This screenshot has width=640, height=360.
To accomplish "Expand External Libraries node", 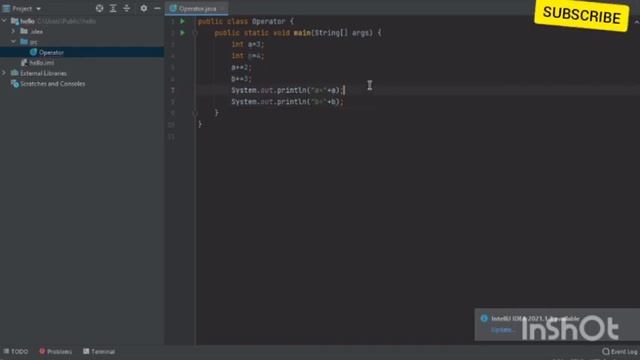I will point(4,73).
